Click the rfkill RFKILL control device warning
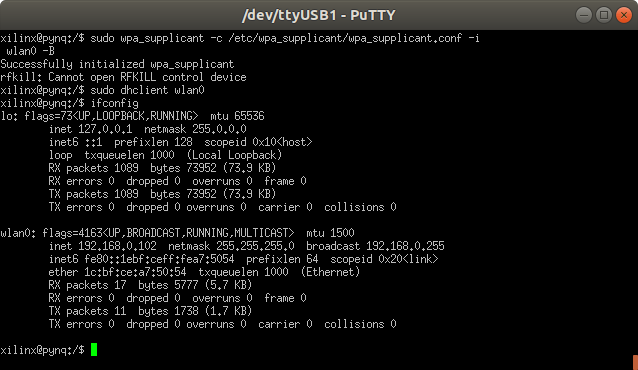 pos(123,77)
